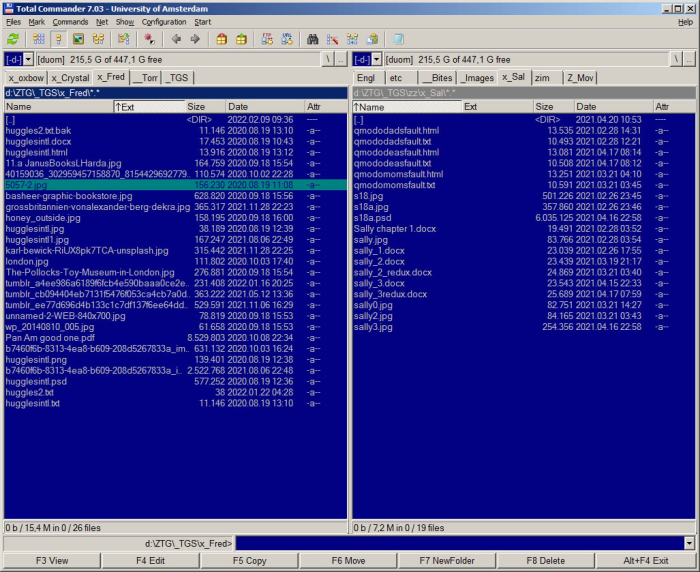The height and width of the screenshot is (572, 700).
Task: Switch to the x_Crystal tab
Action: click(x=70, y=77)
